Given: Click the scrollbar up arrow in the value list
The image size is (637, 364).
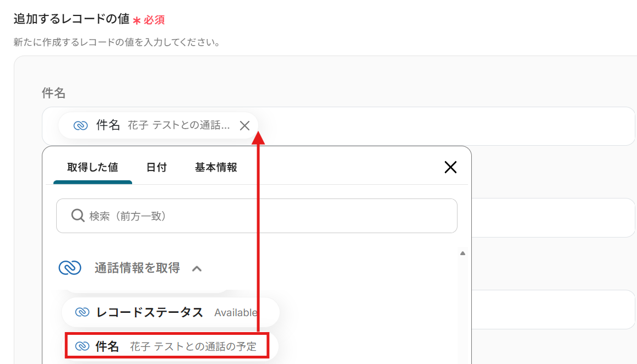Looking at the screenshot, I should 462,253.
